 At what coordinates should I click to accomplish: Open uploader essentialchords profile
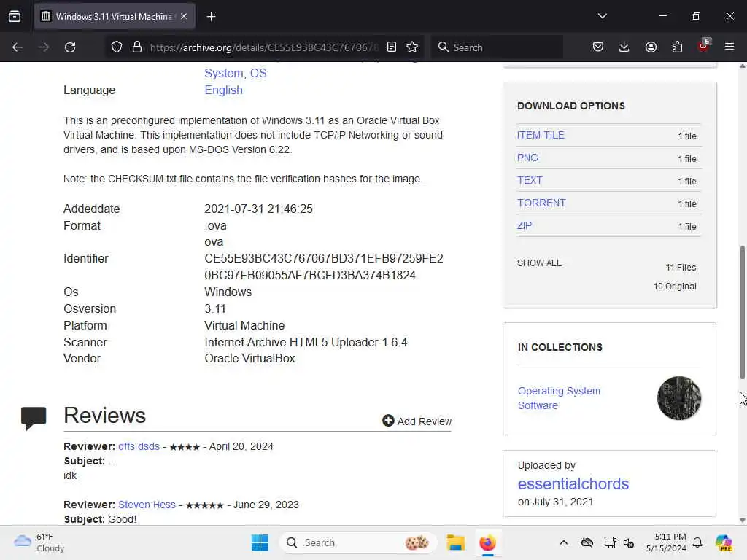[x=573, y=484]
